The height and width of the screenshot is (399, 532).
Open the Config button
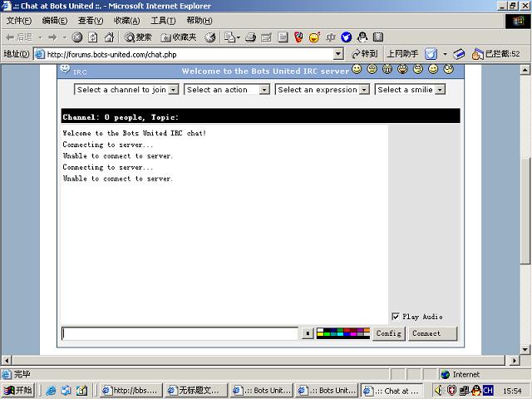tap(389, 333)
